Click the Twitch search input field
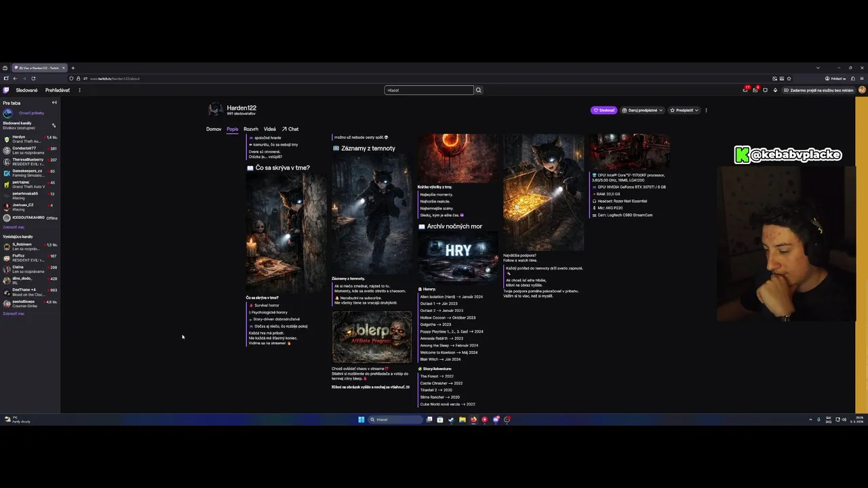This screenshot has height=488, width=868. 429,90
